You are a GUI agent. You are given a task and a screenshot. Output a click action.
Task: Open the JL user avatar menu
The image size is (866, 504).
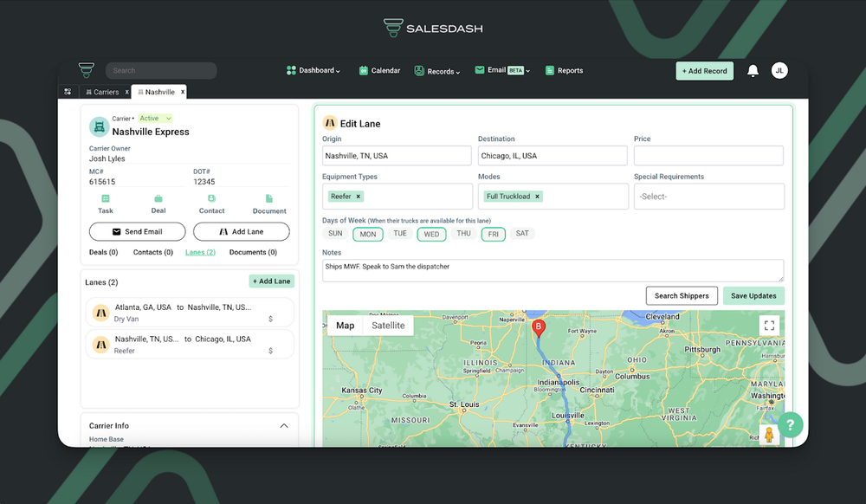click(779, 71)
